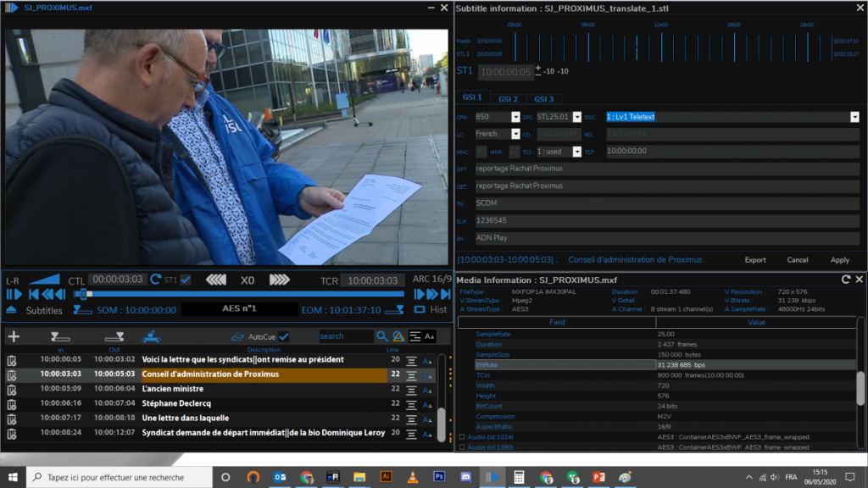The image size is (868, 488).
Task: Open the French language dropdown
Action: tap(515, 134)
